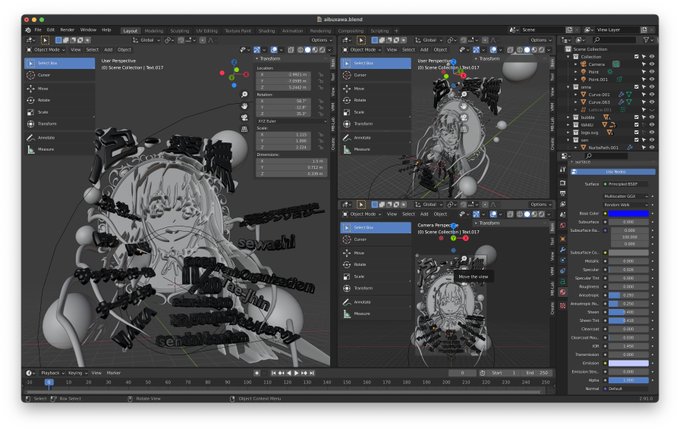Open Playback dropdown in timeline
The image size is (680, 431).
(x=52, y=373)
